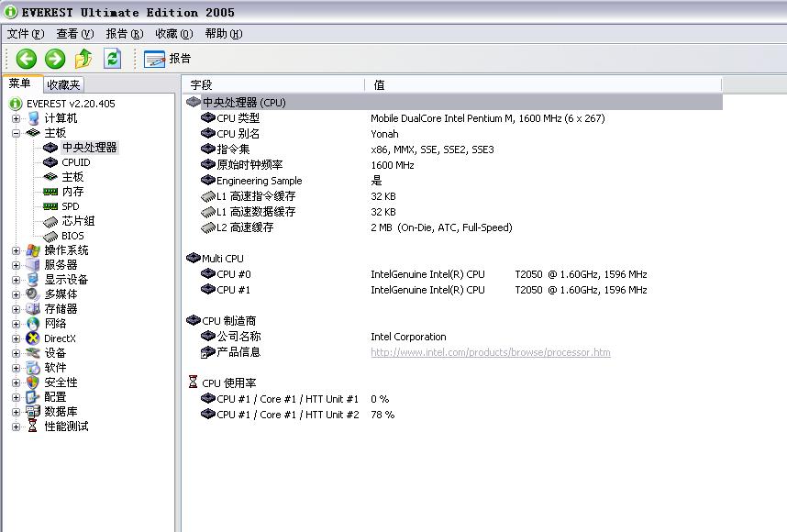This screenshot has width=787, height=532.
Task: Go up one level with the folder-arrow icon
Action: point(83,59)
